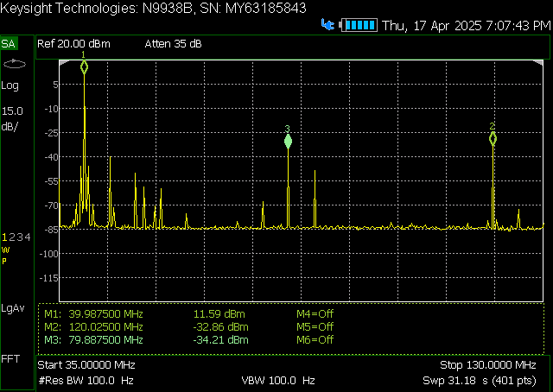Click the Keysight N9938B title text
This screenshot has height=392, width=553.
(153, 8)
